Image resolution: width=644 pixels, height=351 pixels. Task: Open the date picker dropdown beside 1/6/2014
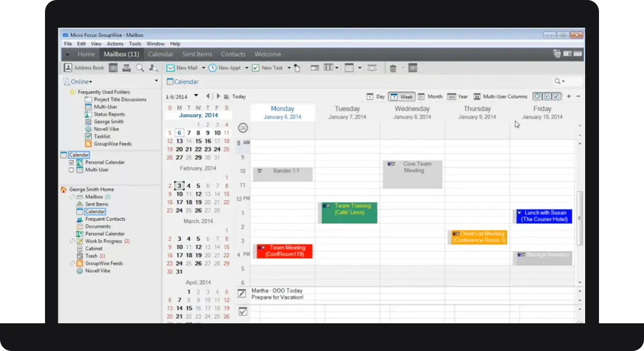pos(196,96)
